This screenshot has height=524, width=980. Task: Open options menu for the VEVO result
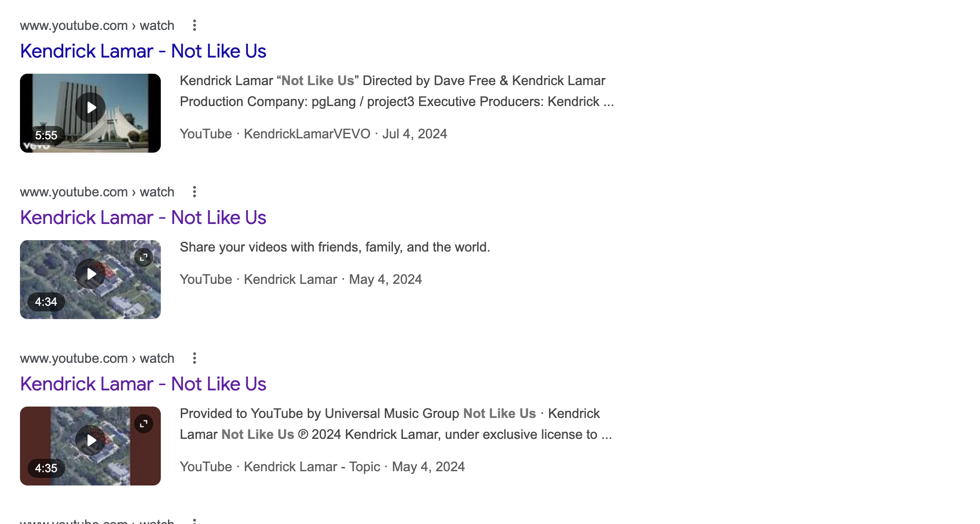pos(194,26)
